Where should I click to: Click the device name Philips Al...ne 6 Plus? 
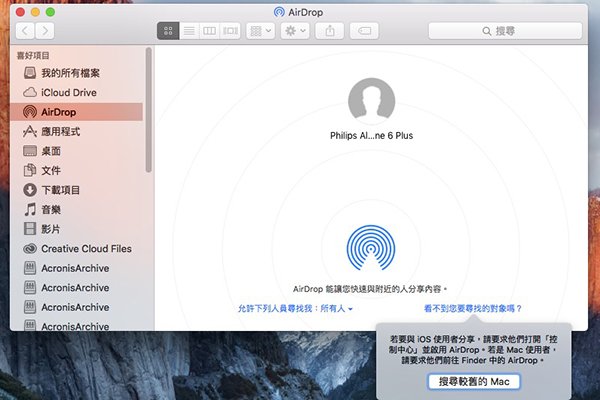pyautogui.click(x=371, y=136)
